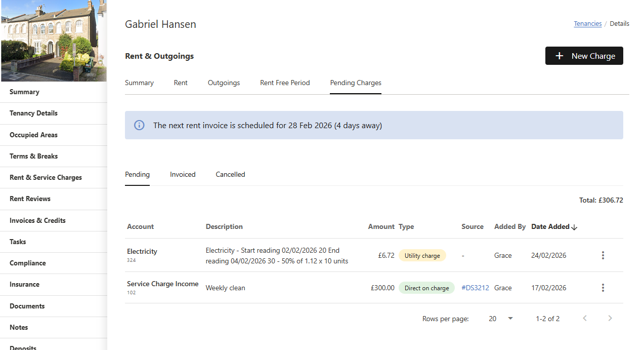This screenshot has height=350, width=644.
Task: Select Rent Reviews from sidebar
Action: pyautogui.click(x=30, y=199)
